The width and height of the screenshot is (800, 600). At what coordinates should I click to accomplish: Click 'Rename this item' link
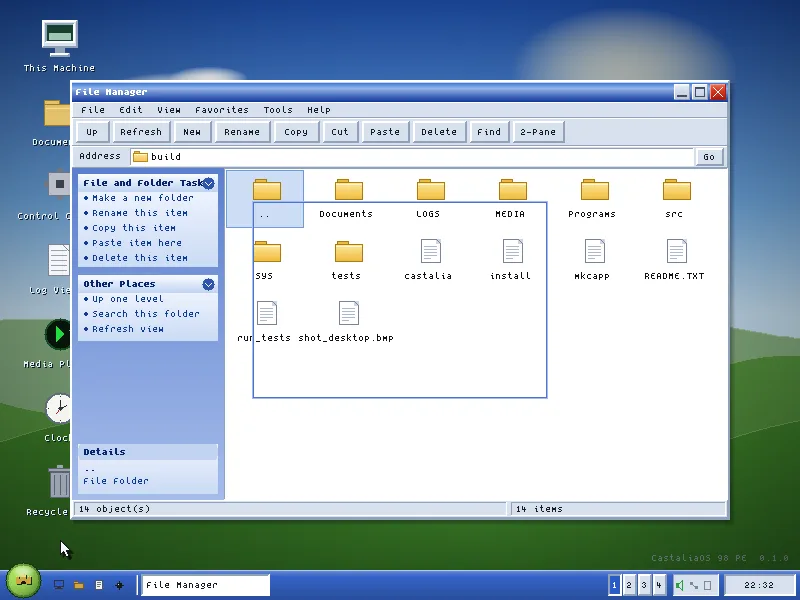click(x=140, y=213)
